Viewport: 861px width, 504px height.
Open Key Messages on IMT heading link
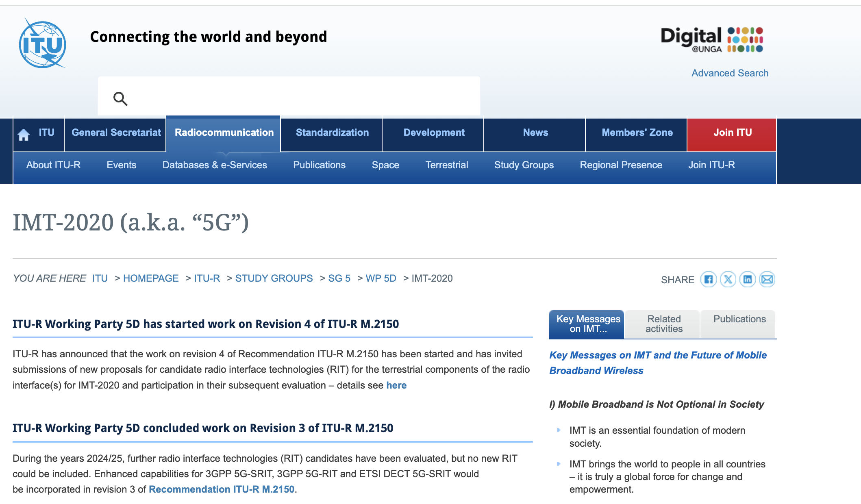point(658,363)
